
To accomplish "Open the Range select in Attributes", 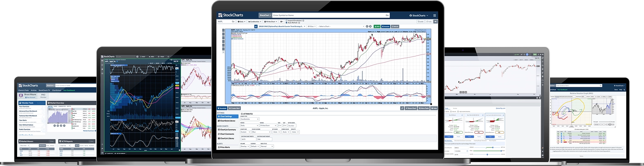I will coord(268,125).
